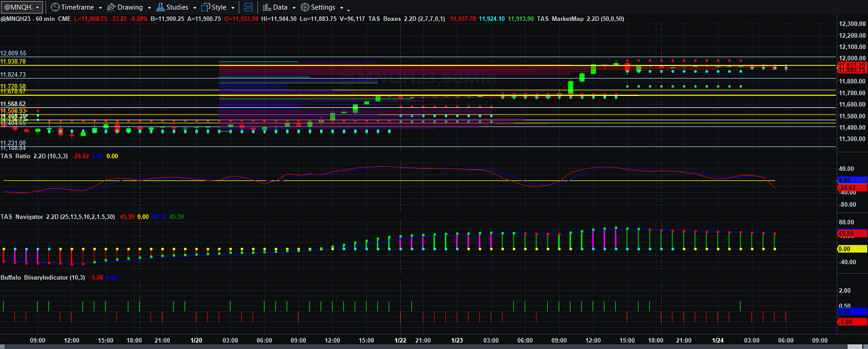This screenshot has height=349, width=868.
Task: Select the TAS Navigator 2.2D study label
Action: click(x=57, y=217)
